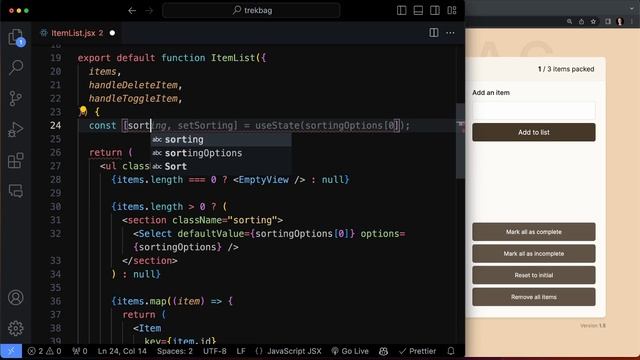Close ItemList.jsx tab via unsaved dot
This screenshot has height=360, width=640.
click(x=112, y=33)
